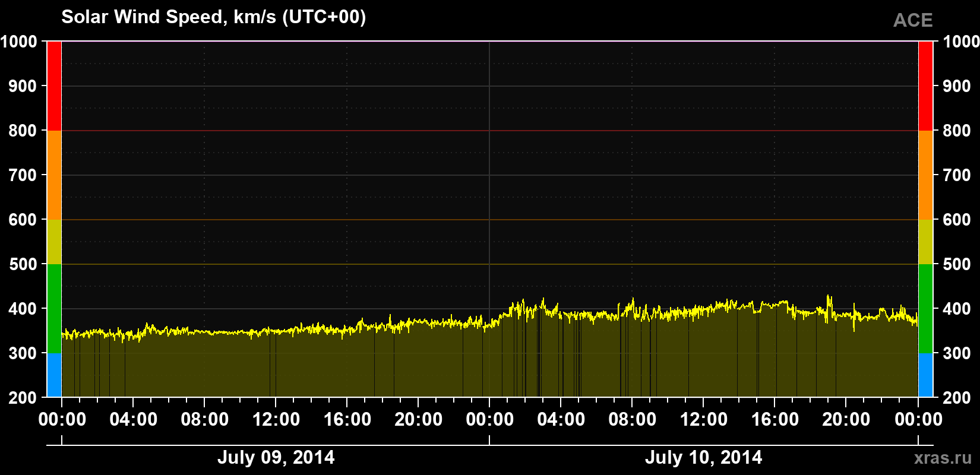Click the final 00:00 label ending July 10
980x475 pixels.
point(918,420)
